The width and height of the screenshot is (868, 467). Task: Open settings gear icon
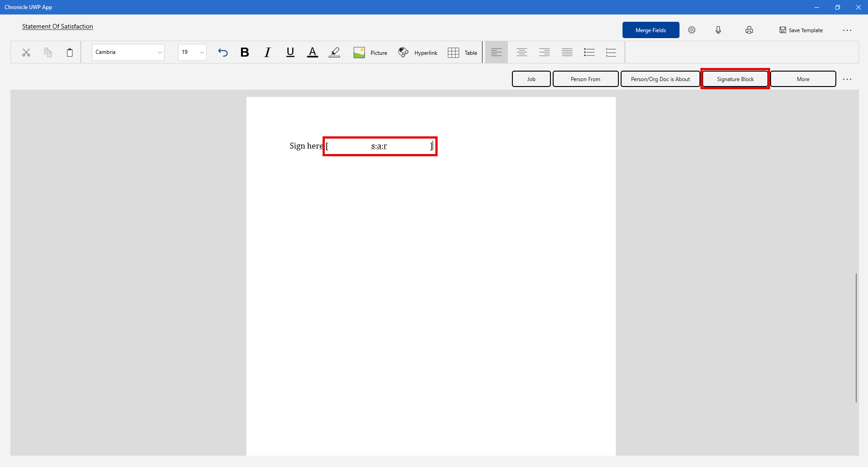pyautogui.click(x=692, y=30)
